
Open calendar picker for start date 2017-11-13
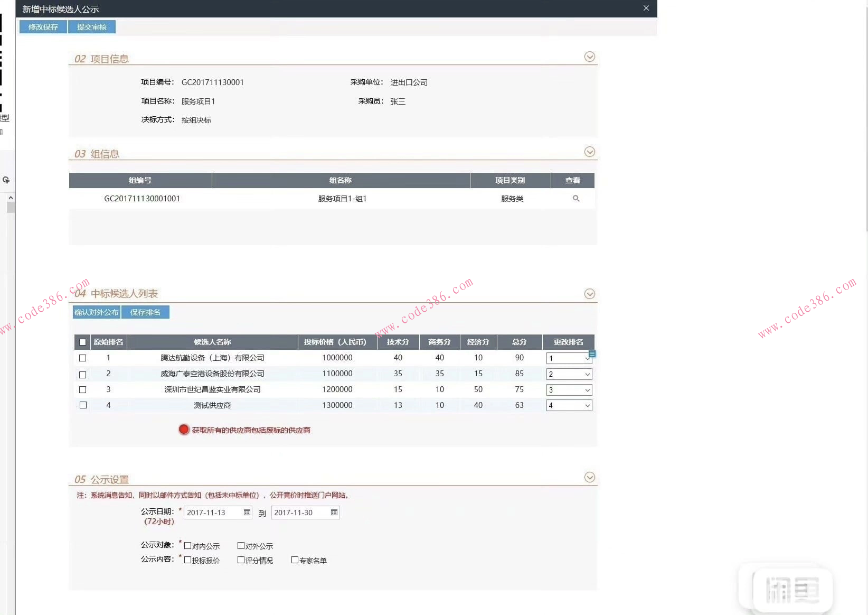pyautogui.click(x=247, y=512)
